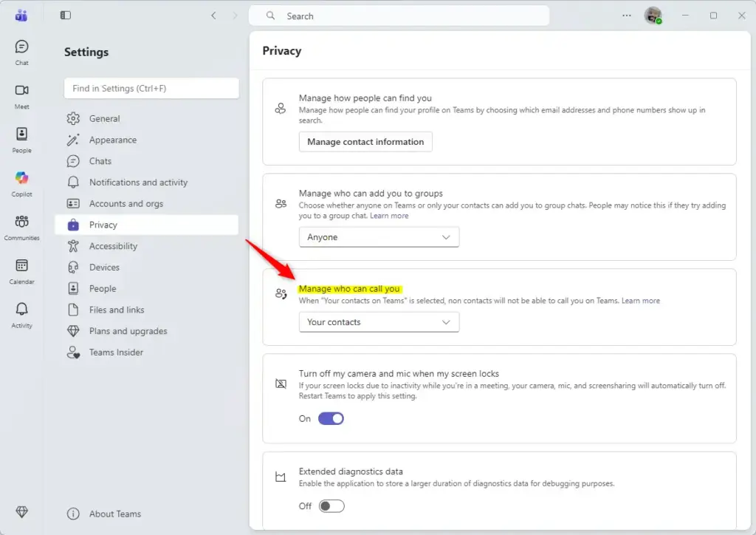Click the Teams logo icon

click(x=21, y=16)
